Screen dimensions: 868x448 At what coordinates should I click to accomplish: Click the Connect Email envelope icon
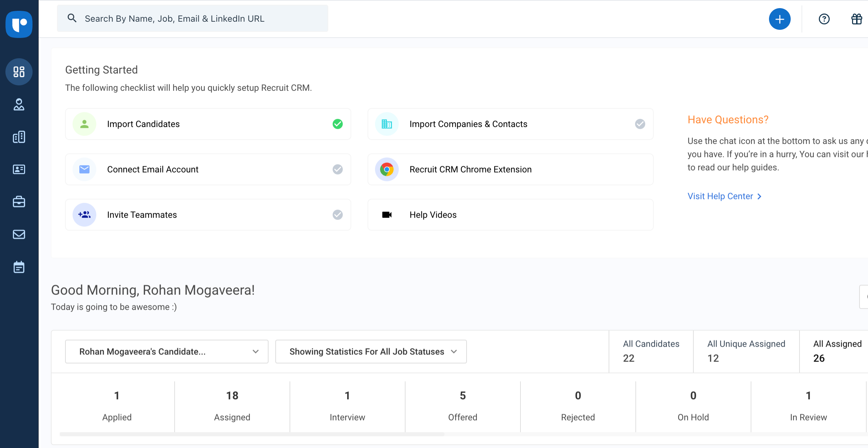coord(84,169)
